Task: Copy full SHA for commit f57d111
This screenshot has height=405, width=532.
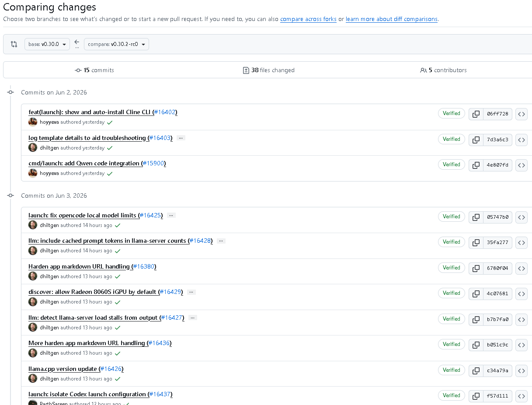Action: (x=476, y=396)
